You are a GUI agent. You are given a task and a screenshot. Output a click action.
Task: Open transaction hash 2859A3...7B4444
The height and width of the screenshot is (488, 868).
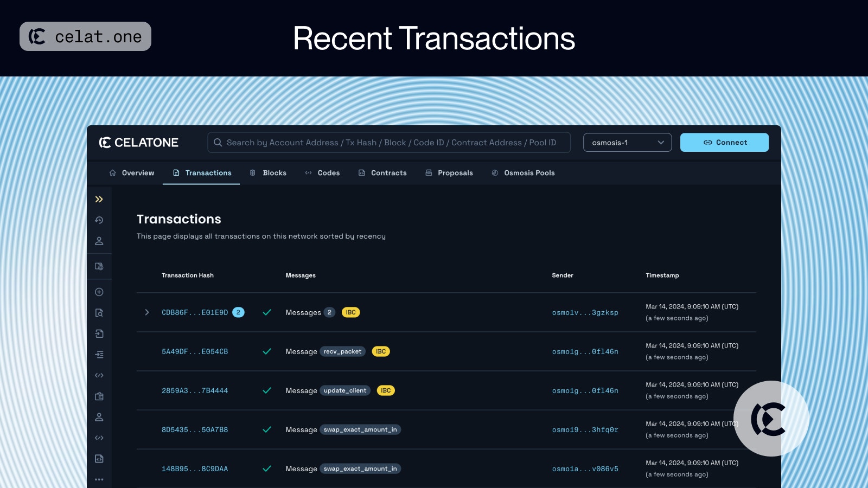pyautogui.click(x=195, y=390)
